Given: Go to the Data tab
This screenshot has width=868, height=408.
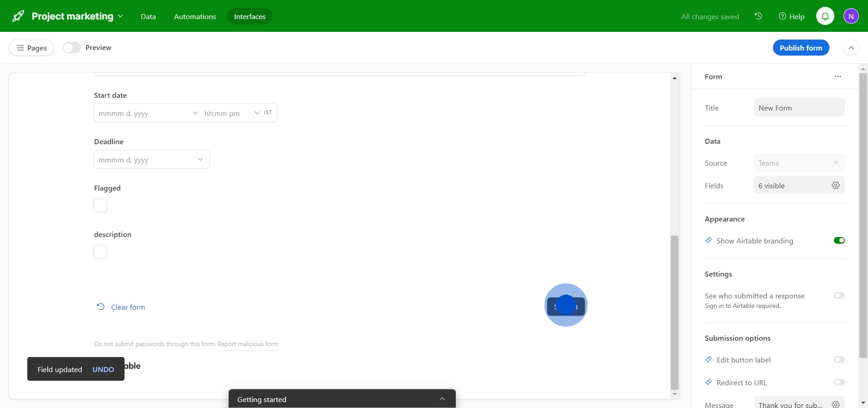Looking at the screenshot, I should [148, 16].
